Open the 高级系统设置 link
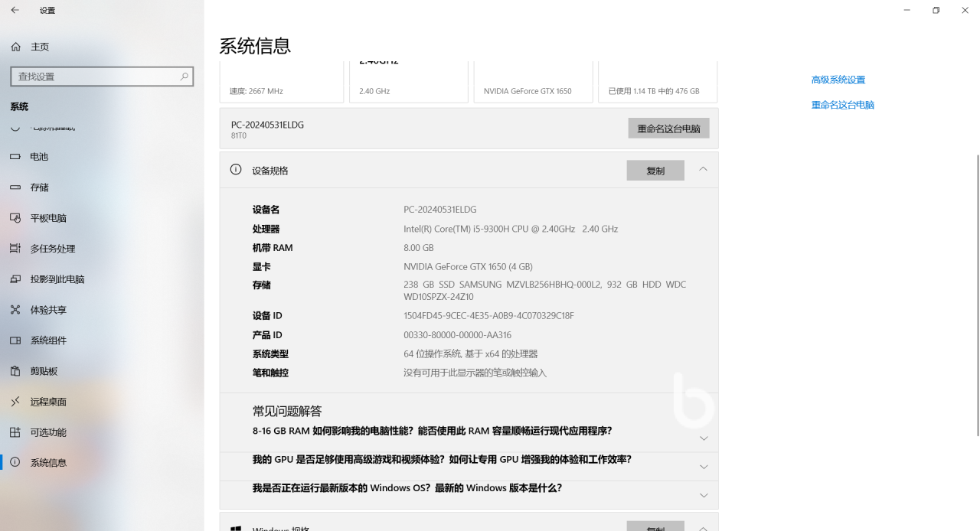 click(838, 80)
